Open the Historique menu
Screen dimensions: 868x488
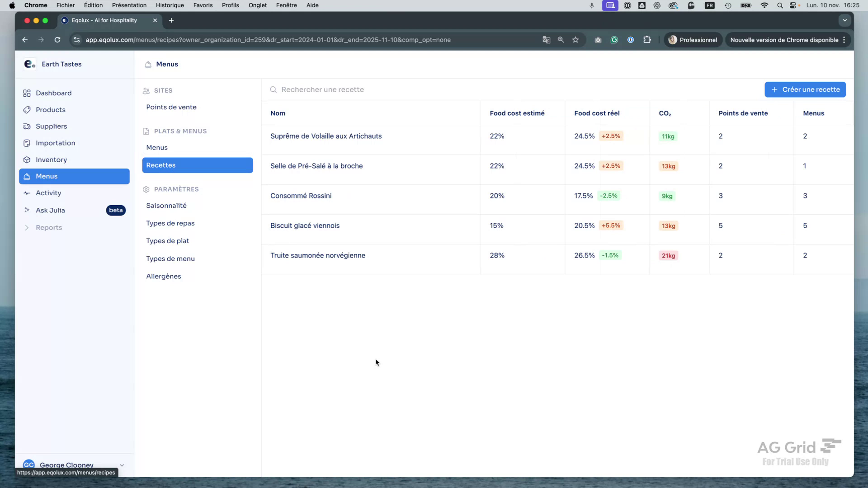point(170,5)
